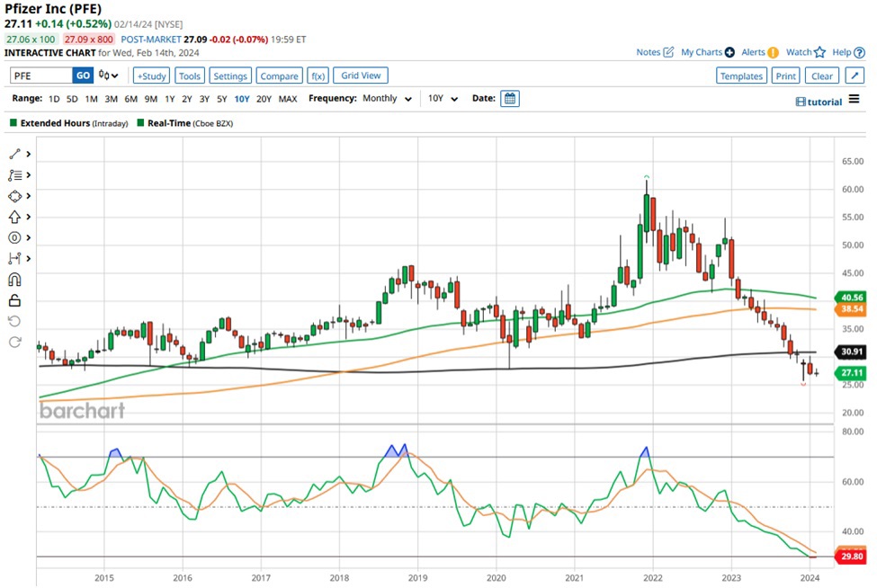Select the 2Y range

(187, 99)
